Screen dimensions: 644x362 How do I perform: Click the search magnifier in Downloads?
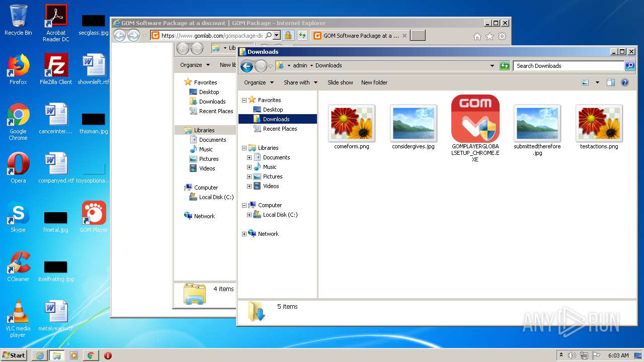[629, 66]
